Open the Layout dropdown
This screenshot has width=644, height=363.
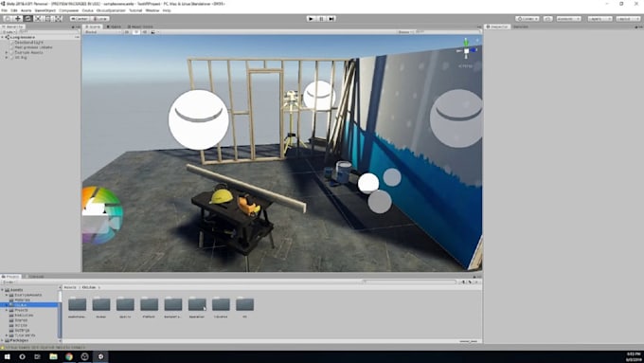628,19
